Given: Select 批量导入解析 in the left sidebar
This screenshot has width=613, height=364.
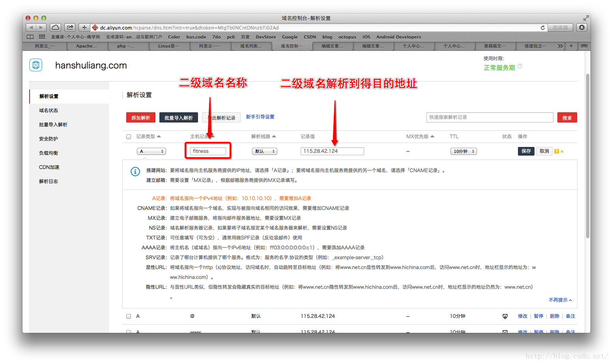Looking at the screenshot, I should [x=53, y=125].
